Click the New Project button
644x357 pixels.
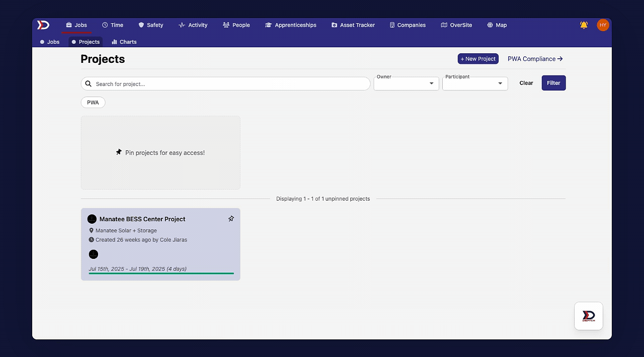(478, 59)
